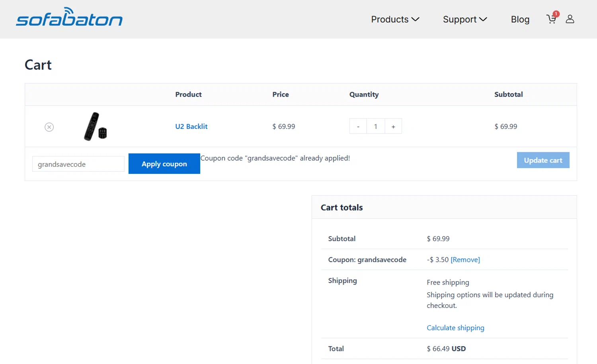
Task: Open the user account icon
Action: coord(570,19)
